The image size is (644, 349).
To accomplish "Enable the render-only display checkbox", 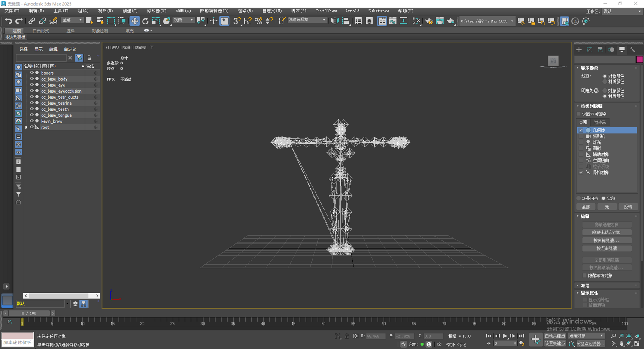I will tap(579, 114).
